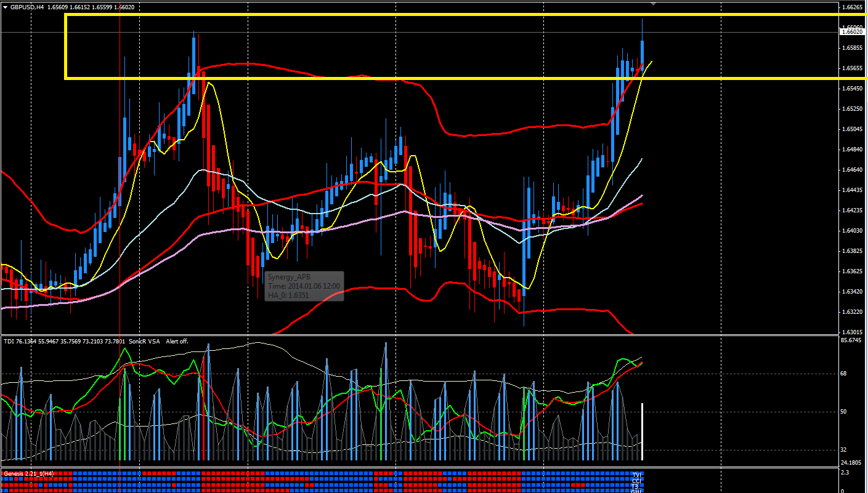Click the 50 level on TDI scale
The image size is (868, 493).
(x=845, y=411)
